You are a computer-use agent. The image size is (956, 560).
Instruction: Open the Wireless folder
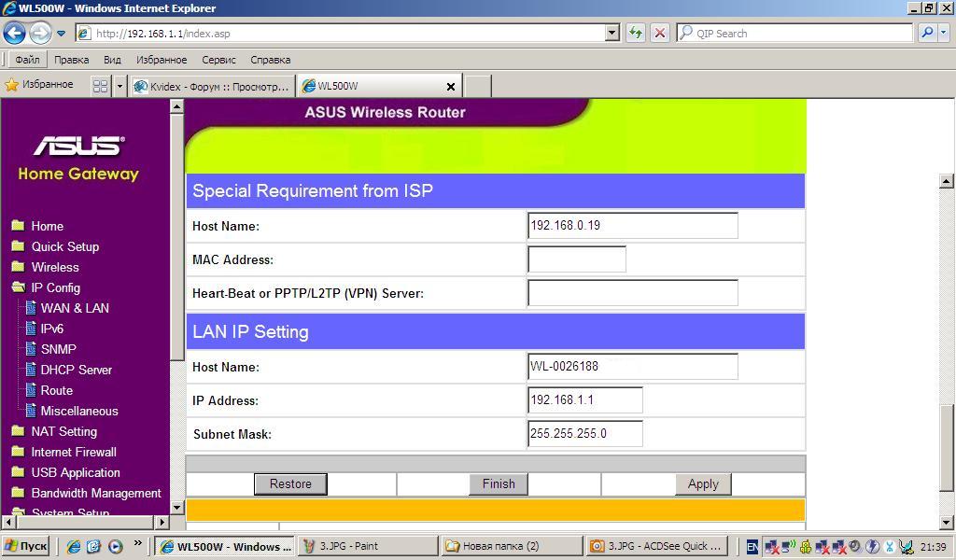45,267
